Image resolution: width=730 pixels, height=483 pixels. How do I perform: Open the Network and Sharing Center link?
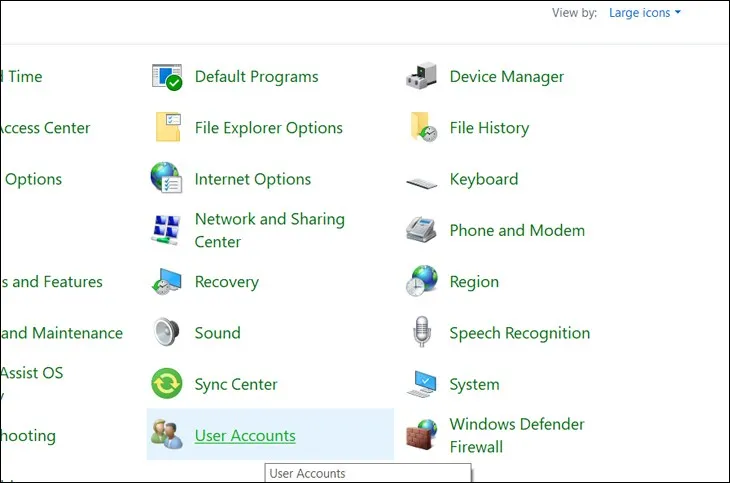pos(270,230)
